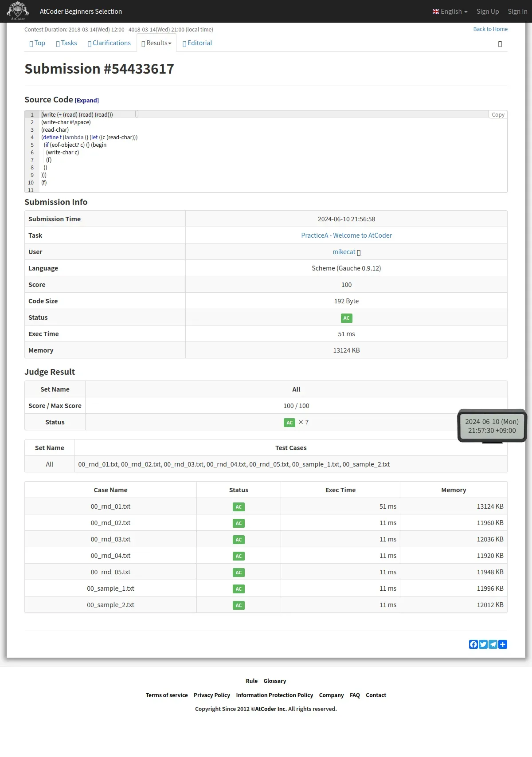Click the AtCoder logo in the header
Image resolution: width=532 pixels, height=757 pixels.
18,11
